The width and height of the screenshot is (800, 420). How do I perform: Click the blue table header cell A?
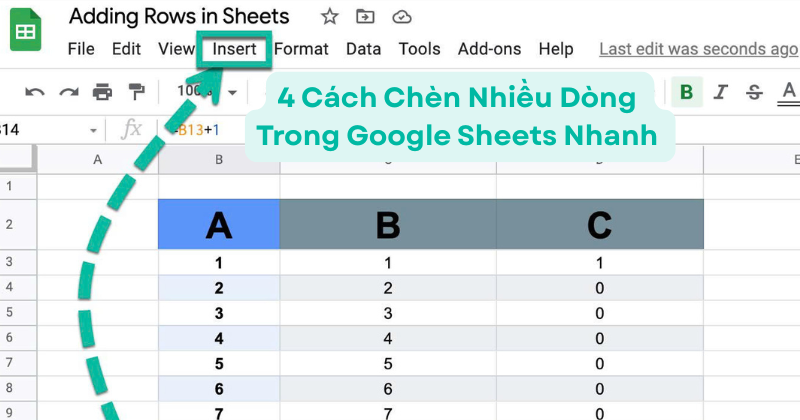coord(219,224)
